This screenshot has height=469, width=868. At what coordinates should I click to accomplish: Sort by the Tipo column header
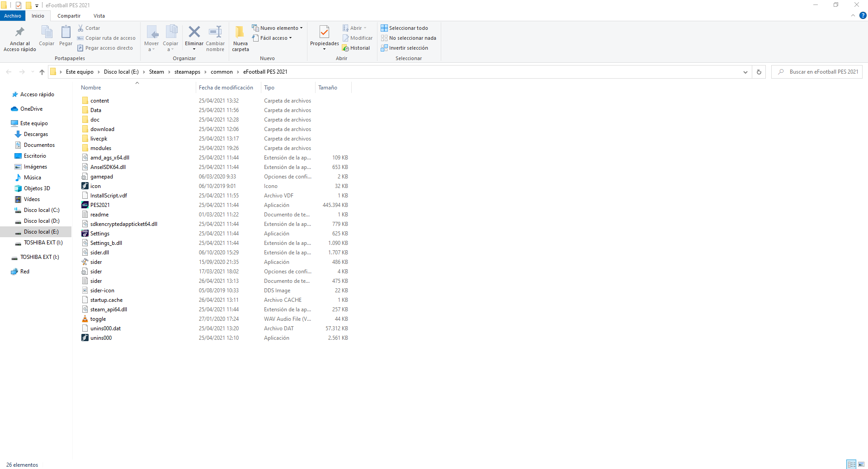click(269, 88)
